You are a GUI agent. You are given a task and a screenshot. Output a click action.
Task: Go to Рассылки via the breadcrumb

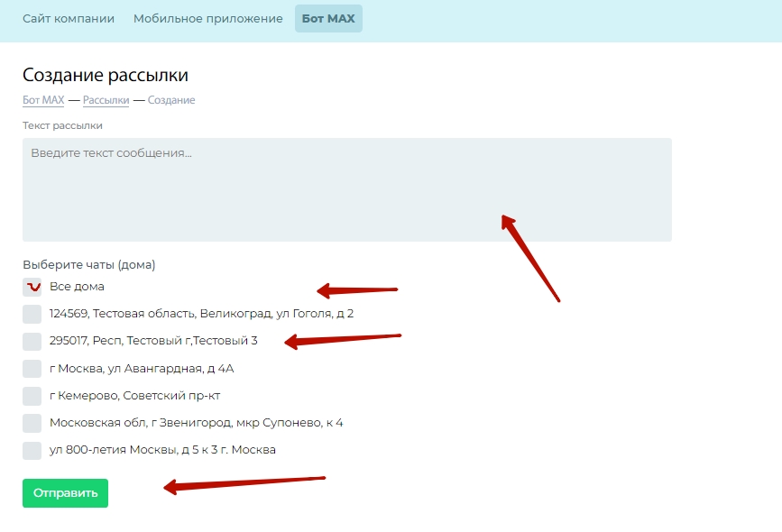[x=106, y=100]
